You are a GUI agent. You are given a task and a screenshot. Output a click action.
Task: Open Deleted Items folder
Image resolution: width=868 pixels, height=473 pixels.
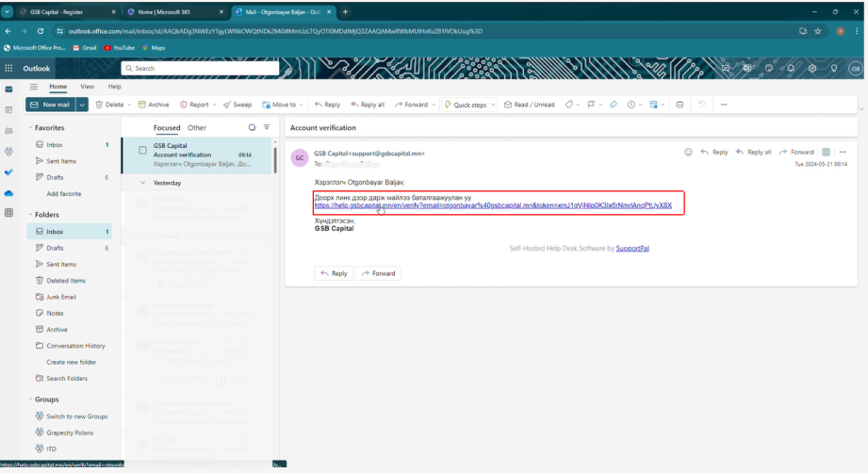click(x=66, y=281)
